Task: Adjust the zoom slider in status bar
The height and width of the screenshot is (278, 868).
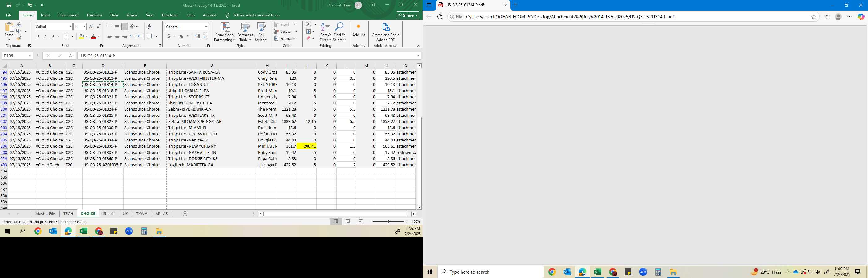Action: tap(388, 221)
